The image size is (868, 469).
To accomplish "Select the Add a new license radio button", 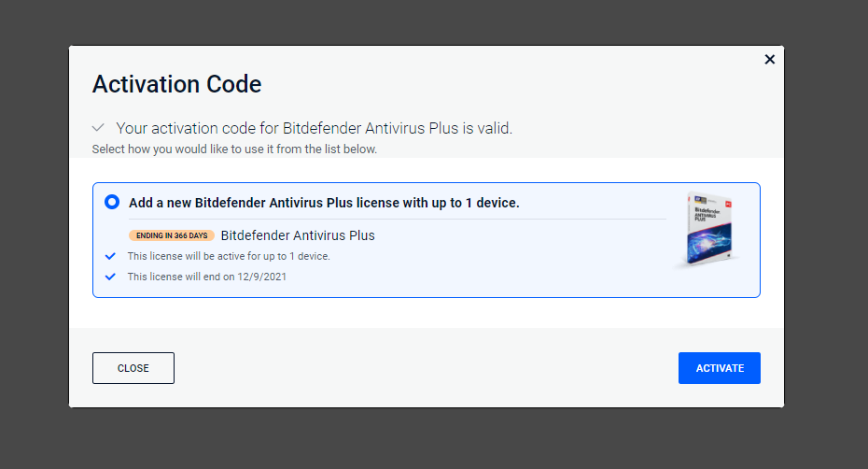I will (x=112, y=202).
